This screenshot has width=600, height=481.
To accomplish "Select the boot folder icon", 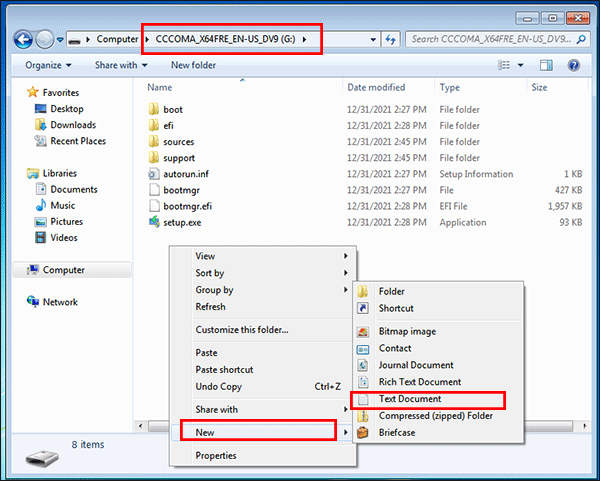I will [x=153, y=109].
